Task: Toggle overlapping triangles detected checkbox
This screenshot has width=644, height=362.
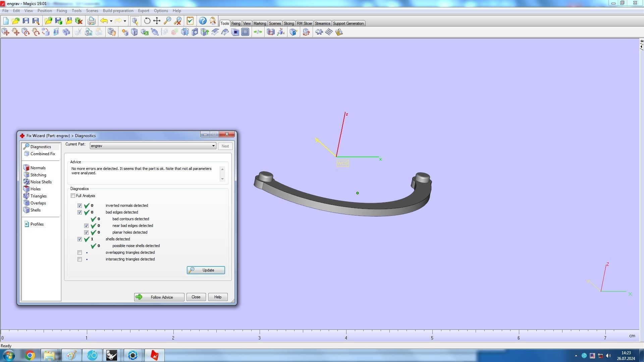Action: click(x=79, y=252)
